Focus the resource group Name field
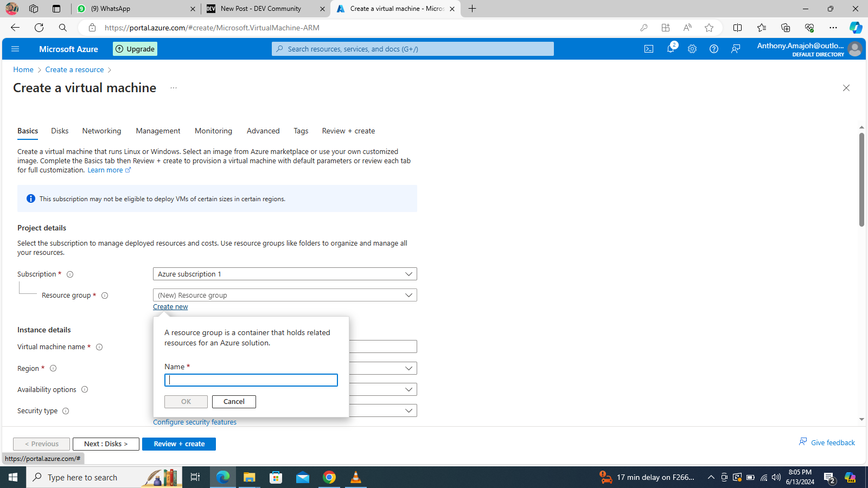The image size is (868, 488). pos(251,380)
